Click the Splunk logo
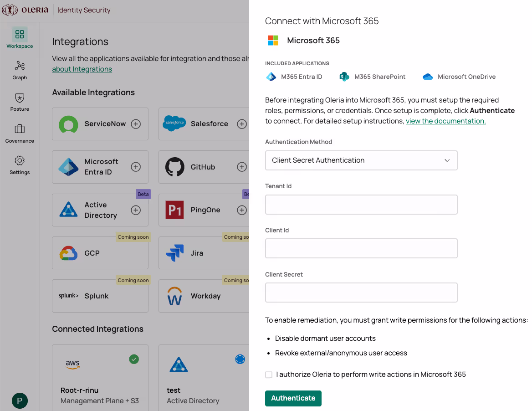532x411 pixels. 68,296
